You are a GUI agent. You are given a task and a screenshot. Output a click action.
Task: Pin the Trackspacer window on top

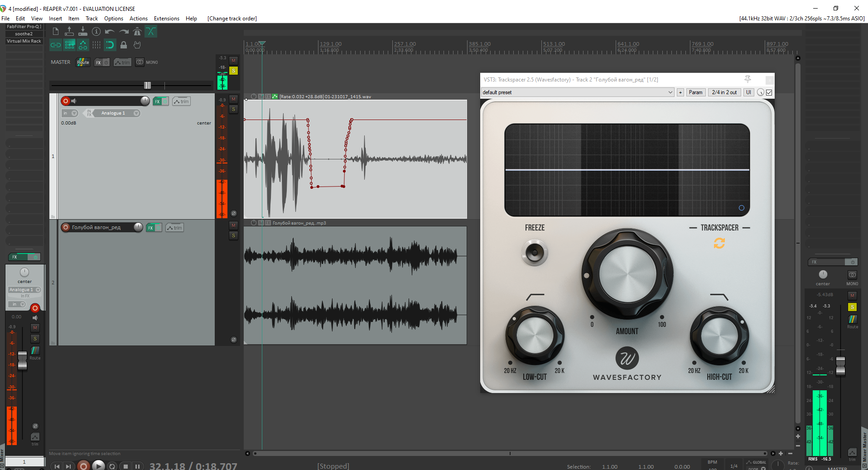tap(747, 79)
